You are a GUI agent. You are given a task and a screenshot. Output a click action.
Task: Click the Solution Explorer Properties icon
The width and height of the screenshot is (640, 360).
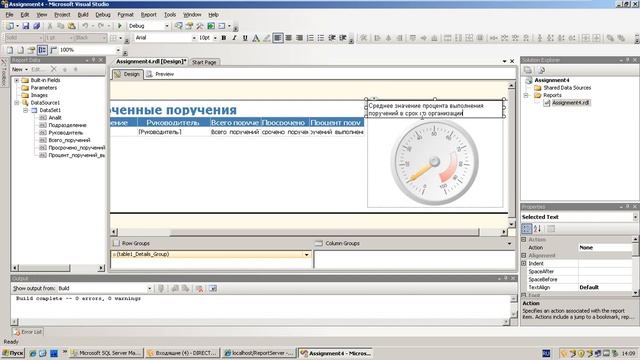528,70
